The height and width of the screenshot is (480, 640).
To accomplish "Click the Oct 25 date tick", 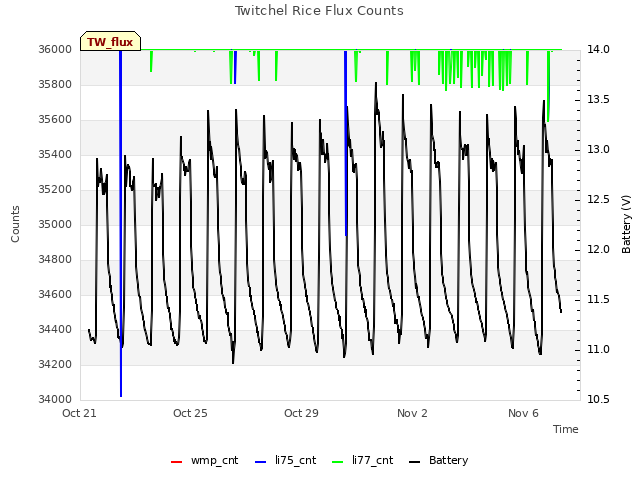I will (190, 413).
